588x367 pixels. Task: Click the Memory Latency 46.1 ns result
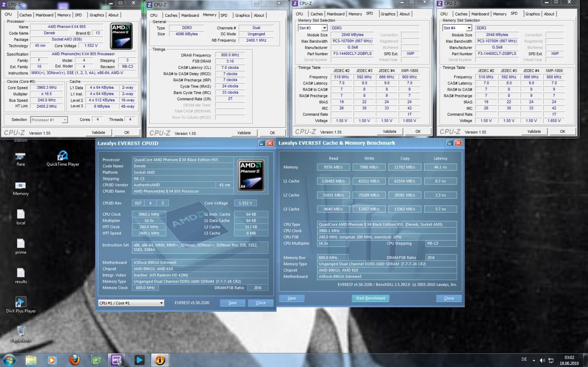point(441,167)
